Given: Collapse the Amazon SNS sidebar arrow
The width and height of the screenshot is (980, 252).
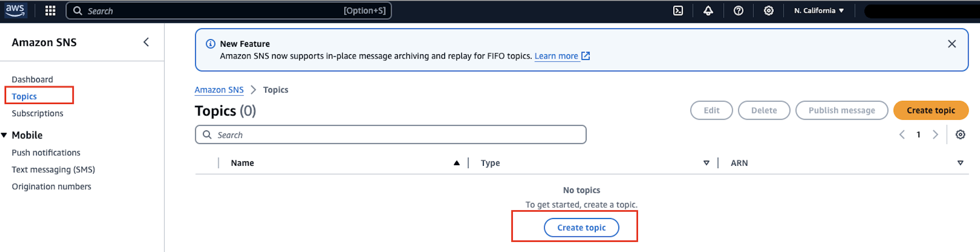Looking at the screenshot, I should click(x=146, y=42).
